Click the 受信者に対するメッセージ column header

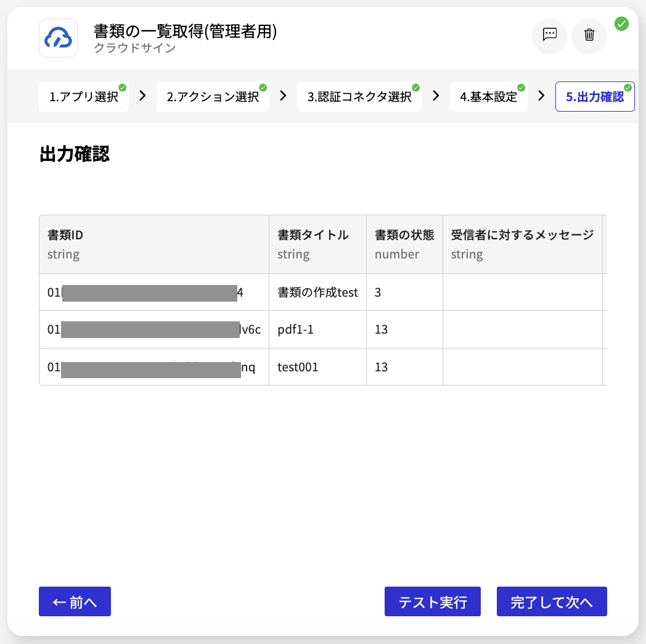click(522, 244)
